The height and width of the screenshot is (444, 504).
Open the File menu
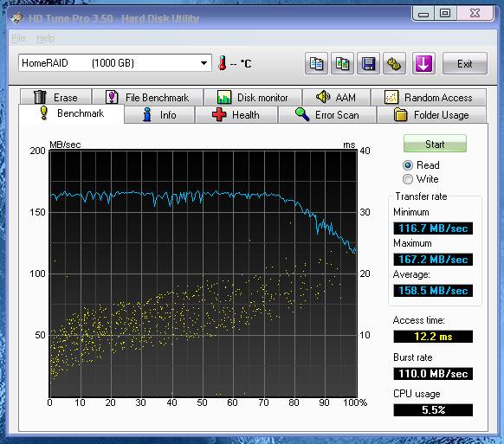(18, 38)
